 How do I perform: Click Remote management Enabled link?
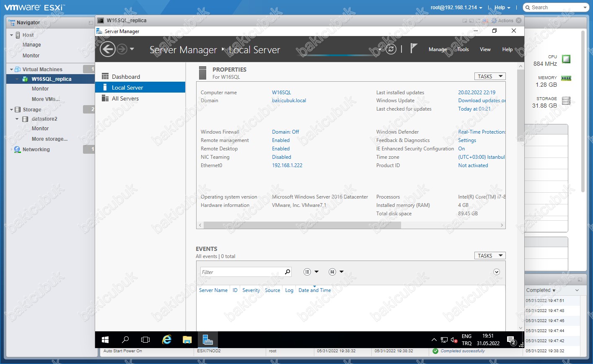281,140
